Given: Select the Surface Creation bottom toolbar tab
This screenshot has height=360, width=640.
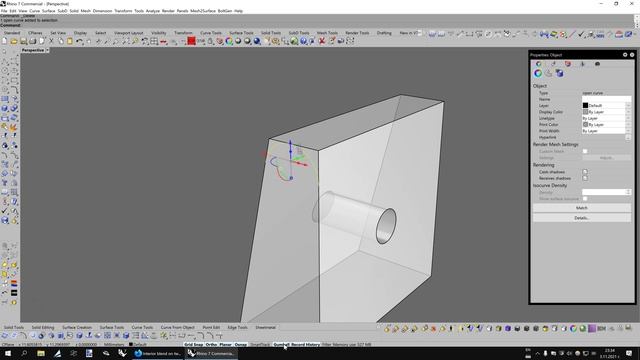Looking at the screenshot, I should (x=77, y=327).
